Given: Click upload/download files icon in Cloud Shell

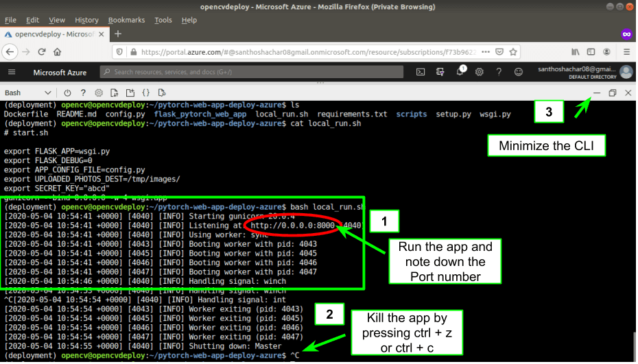Looking at the screenshot, I should (115, 93).
